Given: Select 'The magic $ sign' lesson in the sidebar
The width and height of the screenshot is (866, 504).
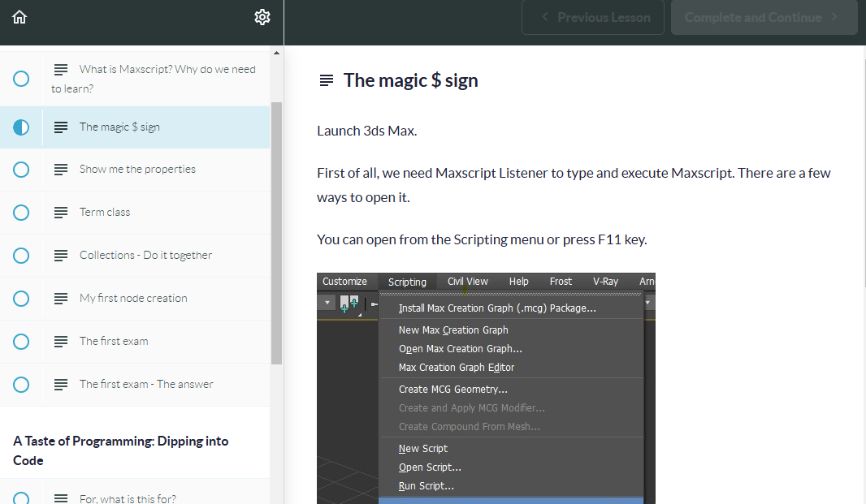Looking at the screenshot, I should [135, 127].
